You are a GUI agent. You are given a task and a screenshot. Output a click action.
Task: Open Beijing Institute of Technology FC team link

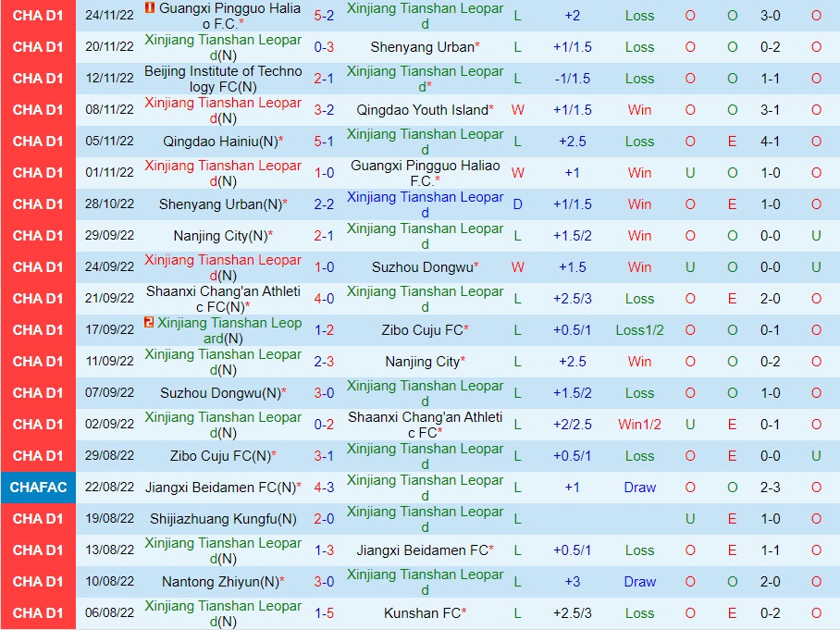click(223, 79)
